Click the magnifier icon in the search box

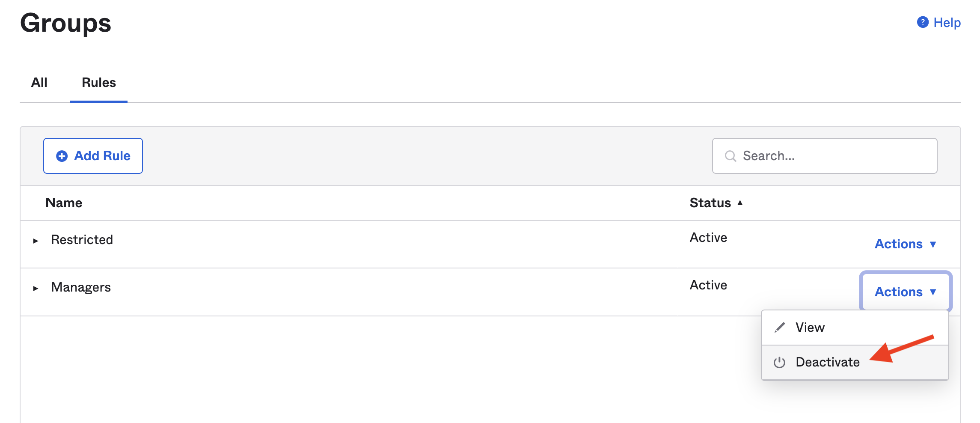(731, 156)
